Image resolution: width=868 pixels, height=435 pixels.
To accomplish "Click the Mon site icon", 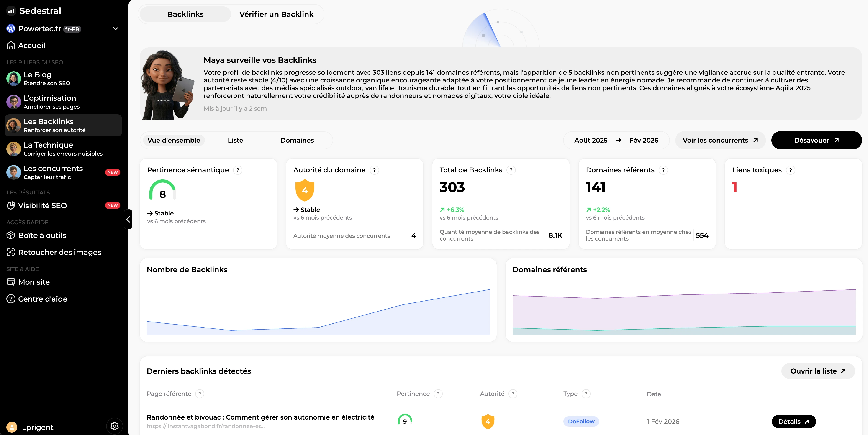I will (x=11, y=282).
